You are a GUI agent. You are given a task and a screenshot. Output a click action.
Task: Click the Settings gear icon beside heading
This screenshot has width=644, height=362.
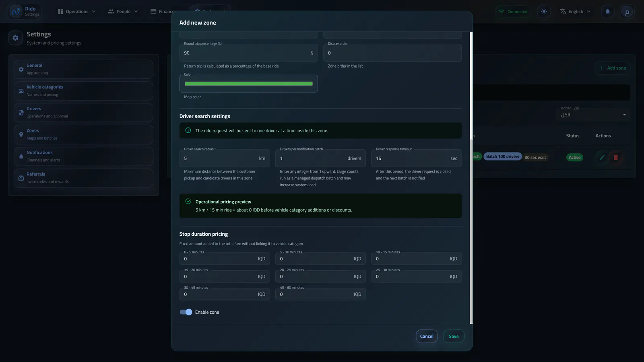coord(15,38)
